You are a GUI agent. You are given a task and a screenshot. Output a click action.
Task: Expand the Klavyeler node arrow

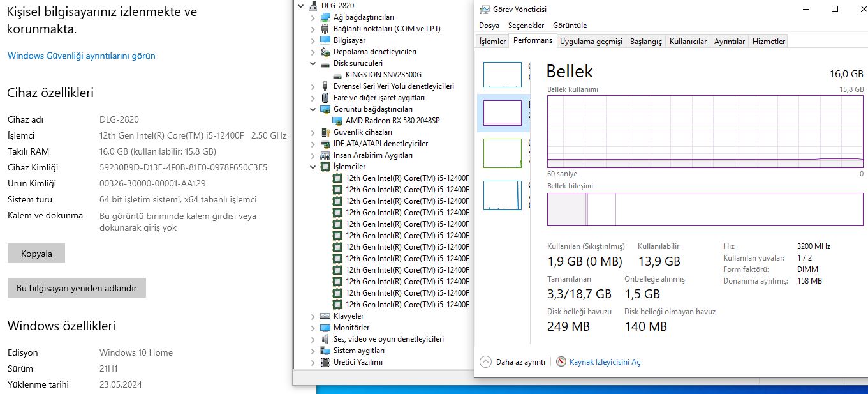pyautogui.click(x=313, y=316)
